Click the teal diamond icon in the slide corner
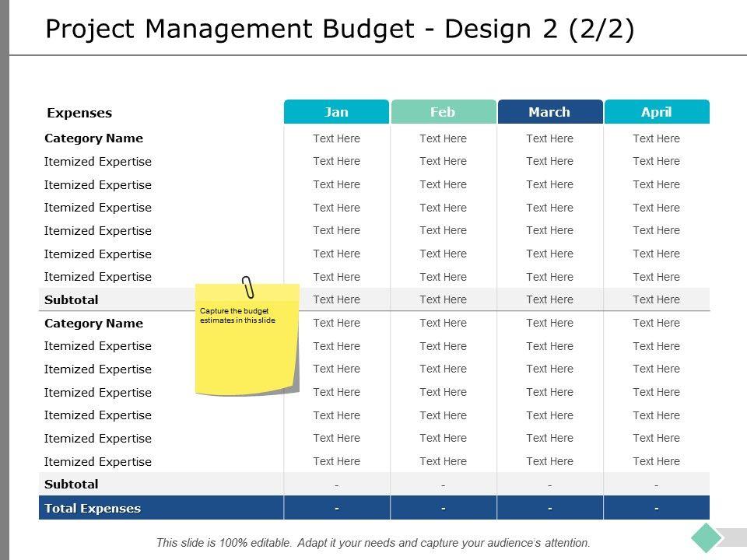 (x=707, y=537)
